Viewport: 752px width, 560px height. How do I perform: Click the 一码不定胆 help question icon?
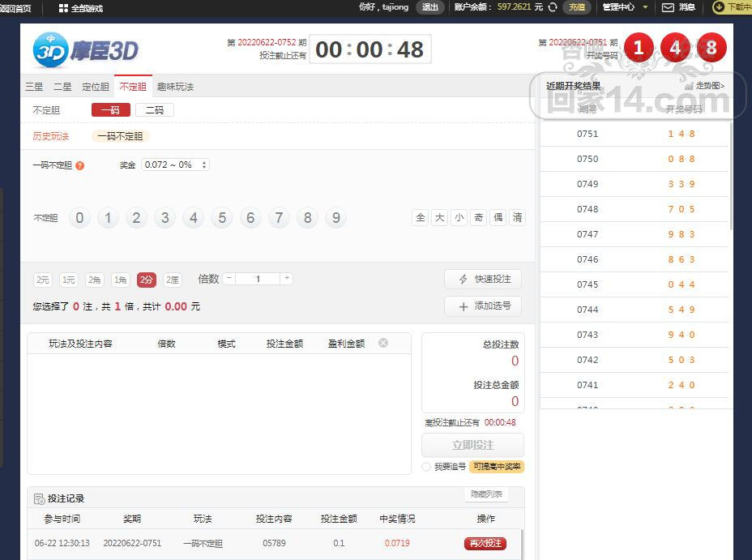(80, 165)
